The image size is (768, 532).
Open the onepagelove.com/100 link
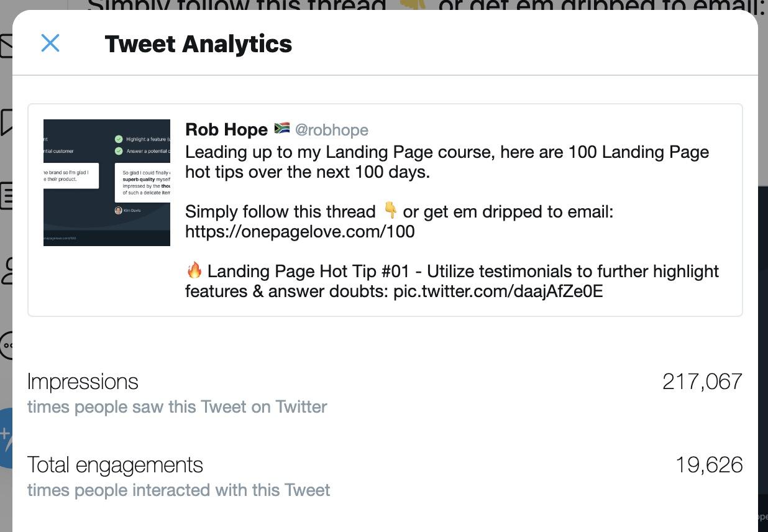pyautogui.click(x=299, y=232)
